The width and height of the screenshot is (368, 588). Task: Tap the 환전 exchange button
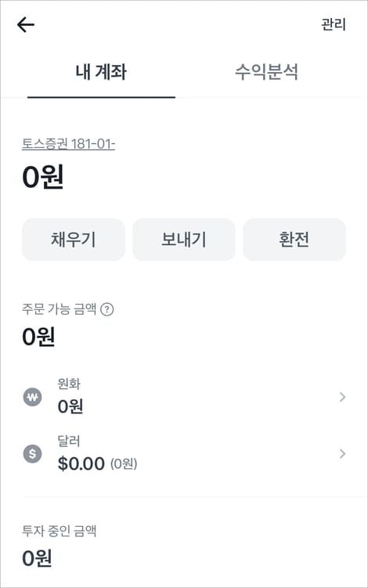(x=294, y=240)
